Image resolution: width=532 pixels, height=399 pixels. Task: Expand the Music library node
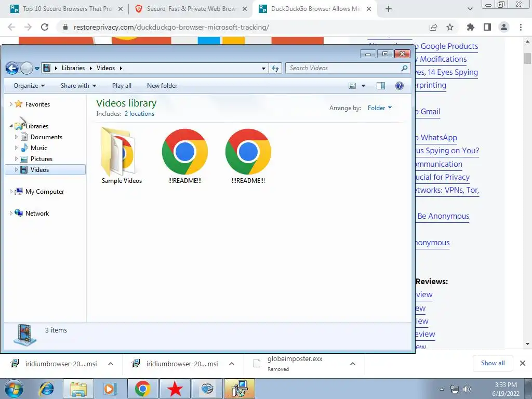(x=16, y=148)
